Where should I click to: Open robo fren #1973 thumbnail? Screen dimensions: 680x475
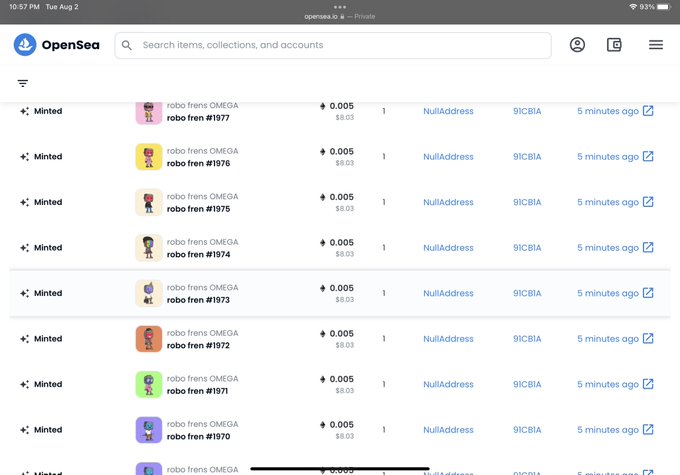click(x=149, y=293)
